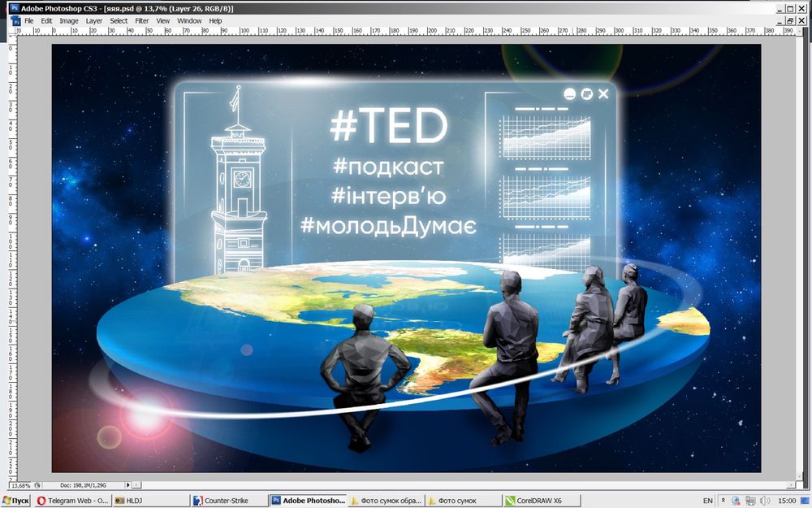Click the globe network tray icon
The width and height of the screenshot is (812, 508).
[x=736, y=501]
